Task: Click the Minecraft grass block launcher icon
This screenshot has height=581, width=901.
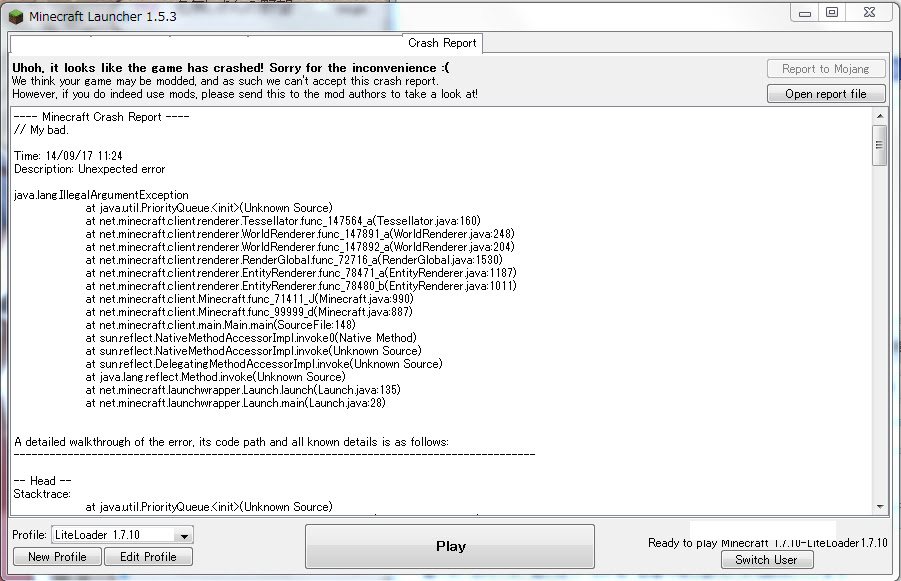Action: click(16, 17)
